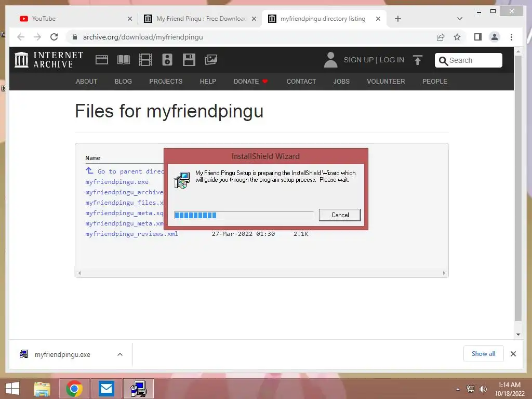Open the Internet Archive images icon
Screen dimensions: 532x399
click(x=211, y=60)
